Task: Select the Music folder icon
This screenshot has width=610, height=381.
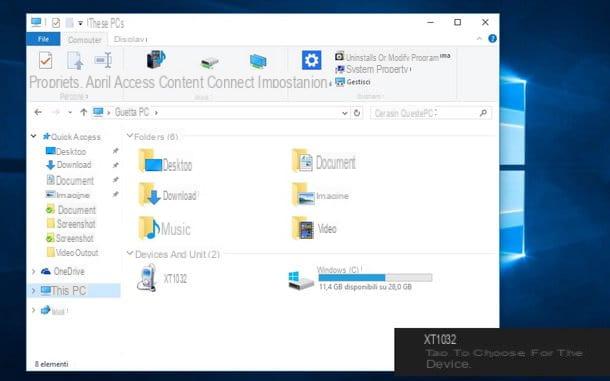Action: 149,228
